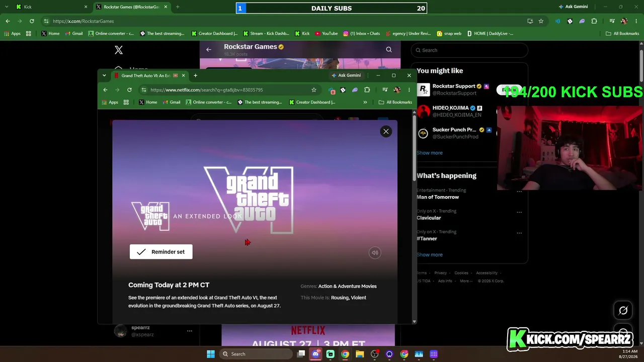The image size is (644, 362).
Task: Open more options for the Clavicular trend
Action: click(519, 212)
